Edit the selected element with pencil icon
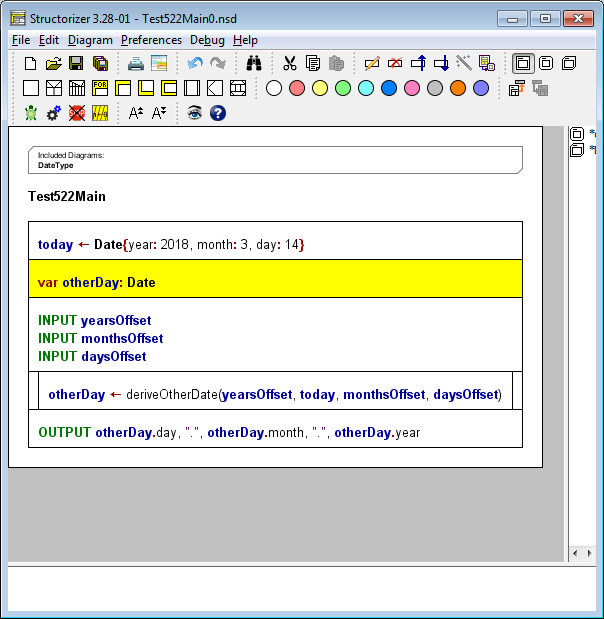 click(x=372, y=64)
